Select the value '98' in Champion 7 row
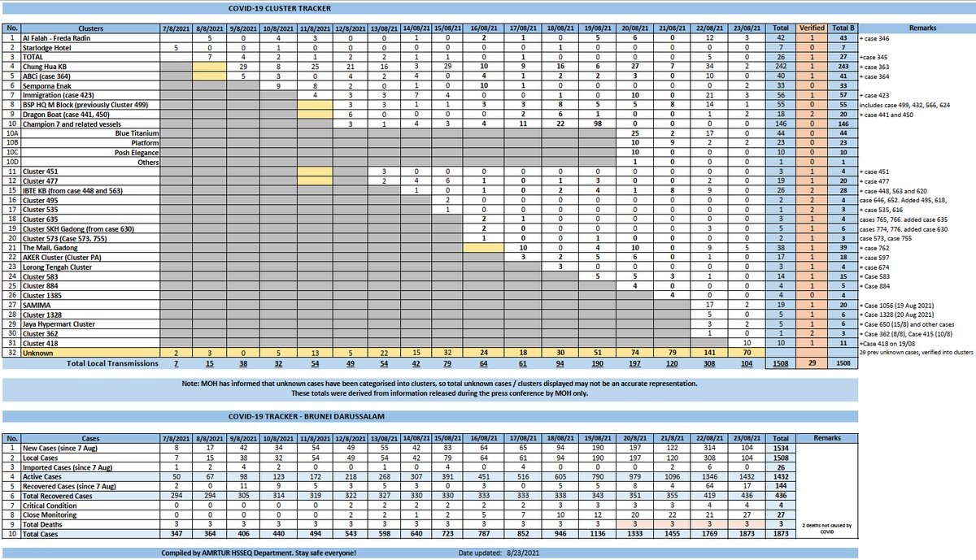Screen dimensions: 976x560 coord(596,125)
